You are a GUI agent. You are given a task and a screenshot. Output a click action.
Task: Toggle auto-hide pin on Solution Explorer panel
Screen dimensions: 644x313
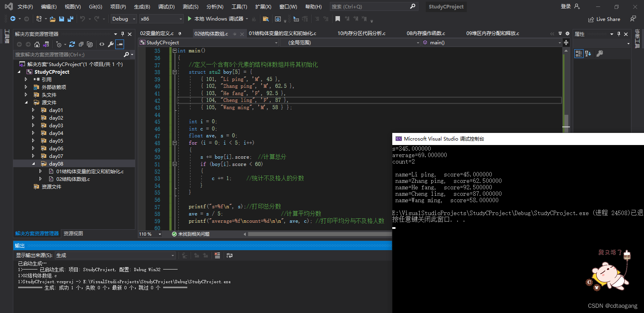[x=123, y=34]
